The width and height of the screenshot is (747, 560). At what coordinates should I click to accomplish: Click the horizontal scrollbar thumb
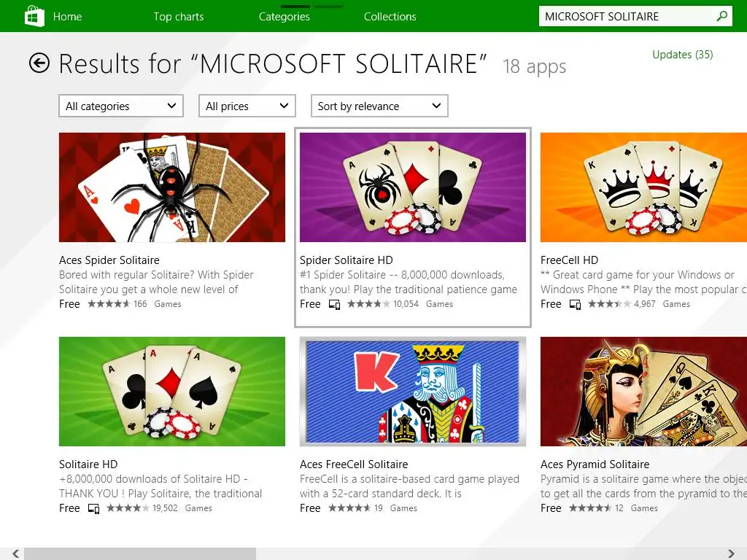click(x=140, y=554)
